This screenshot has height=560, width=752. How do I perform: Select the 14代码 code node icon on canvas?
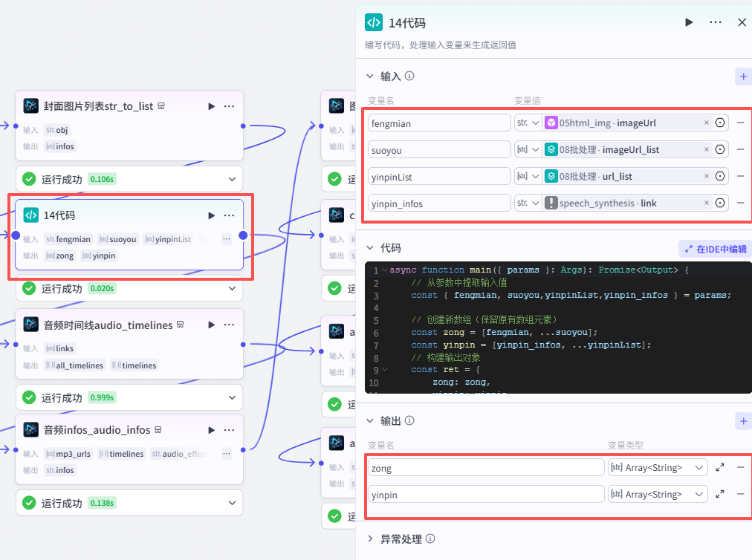31,215
